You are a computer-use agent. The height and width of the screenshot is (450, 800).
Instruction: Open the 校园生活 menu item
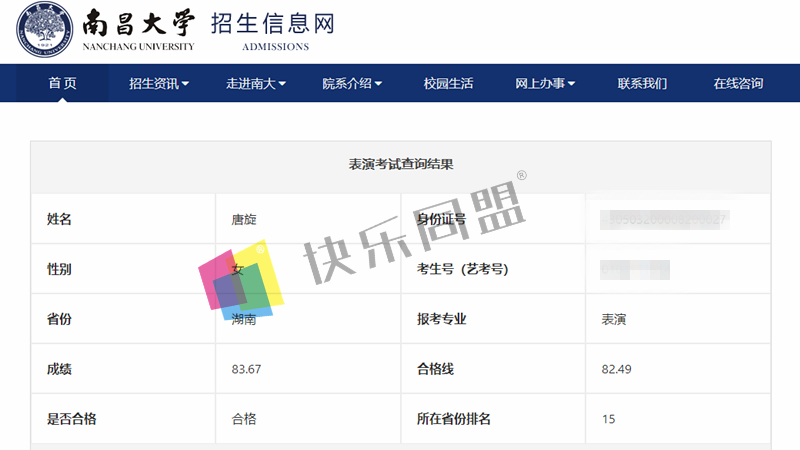(x=448, y=83)
